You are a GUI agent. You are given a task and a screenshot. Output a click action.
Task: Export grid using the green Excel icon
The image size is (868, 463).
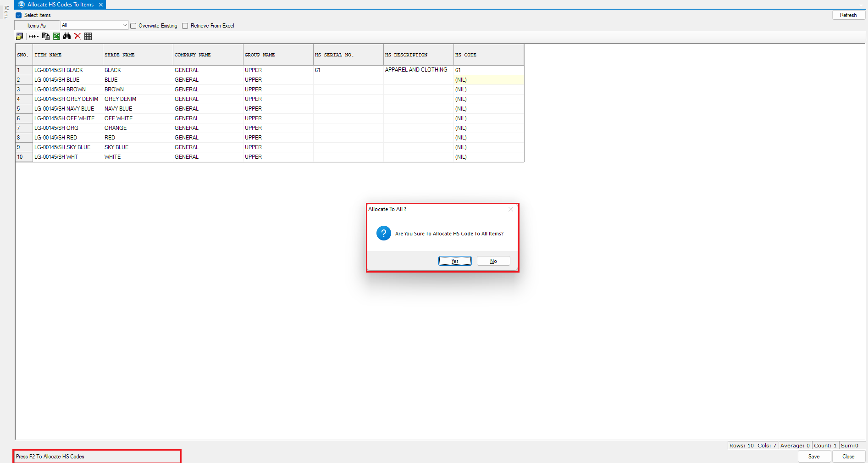pos(56,36)
